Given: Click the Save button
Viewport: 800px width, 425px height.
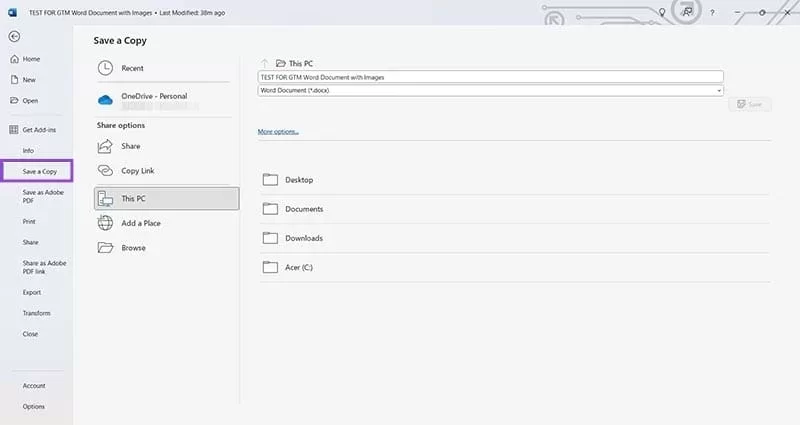Looking at the screenshot, I should (x=749, y=104).
